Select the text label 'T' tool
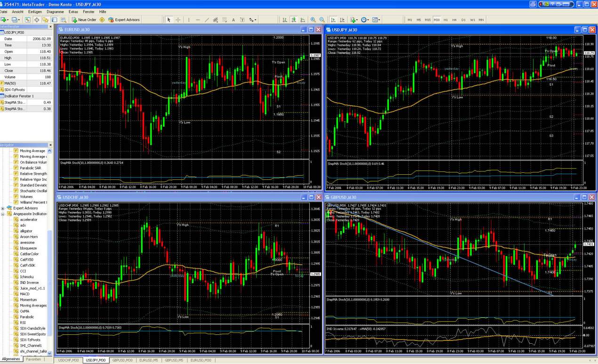 pyautogui.click(x=242, y=20)
